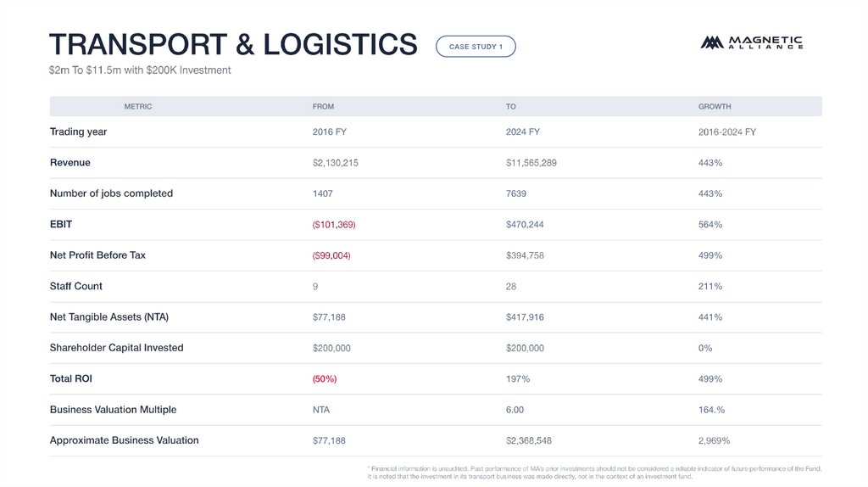This screenshot has width=868, height=487.
Task: Click the TO column header
Action: [x=511, y=107]
